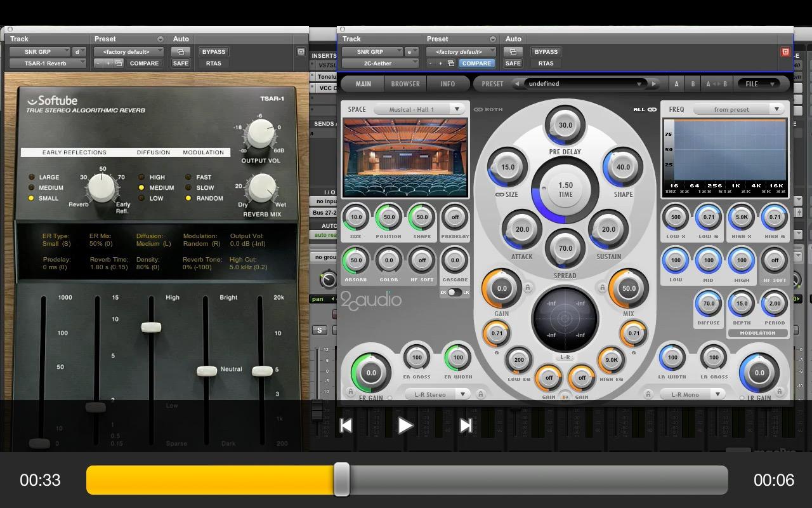Skip to the previous video chapter

click(x=346, y=425)
